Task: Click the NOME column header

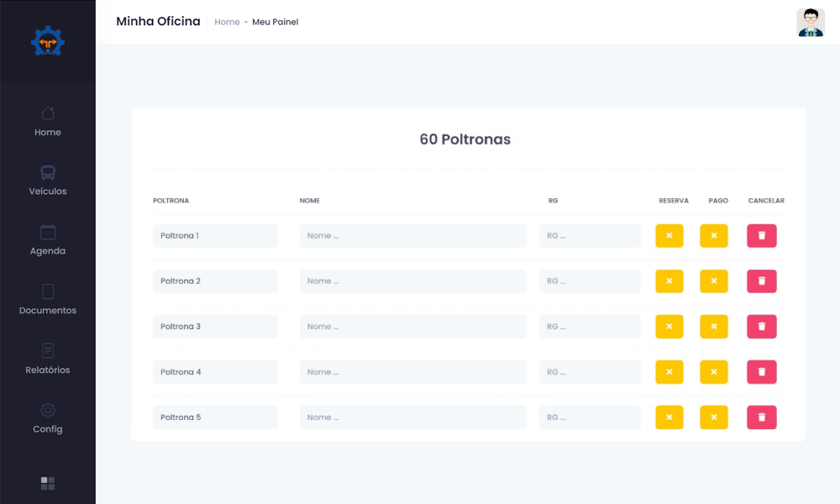Action: pos(310,201)
